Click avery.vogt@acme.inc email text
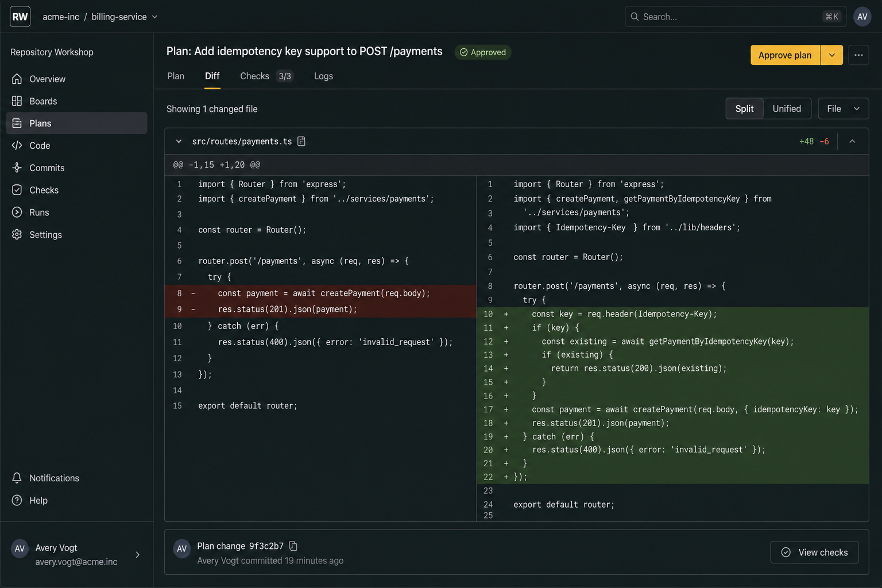Image resolution: width=882 pixels, height=588 pixels. 76,562
